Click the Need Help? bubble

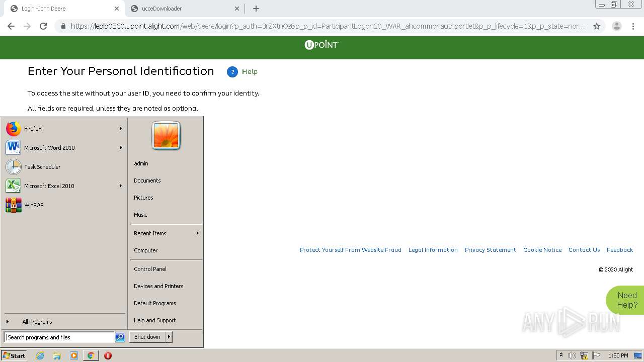(625, 300)
